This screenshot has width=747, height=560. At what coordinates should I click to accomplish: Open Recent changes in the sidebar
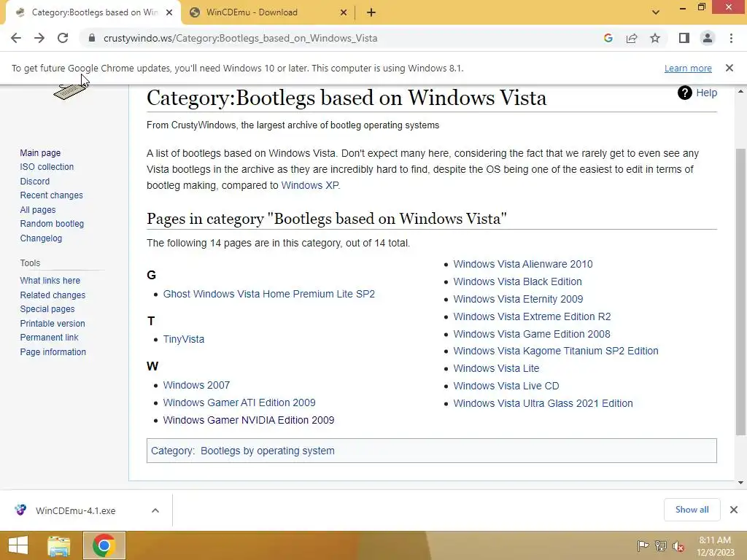(52, 195)
